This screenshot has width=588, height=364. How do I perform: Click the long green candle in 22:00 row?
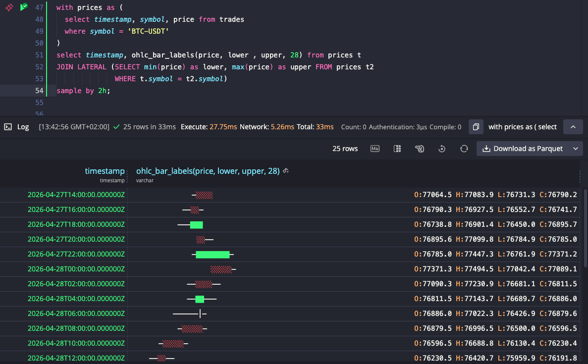pos(213,255)
